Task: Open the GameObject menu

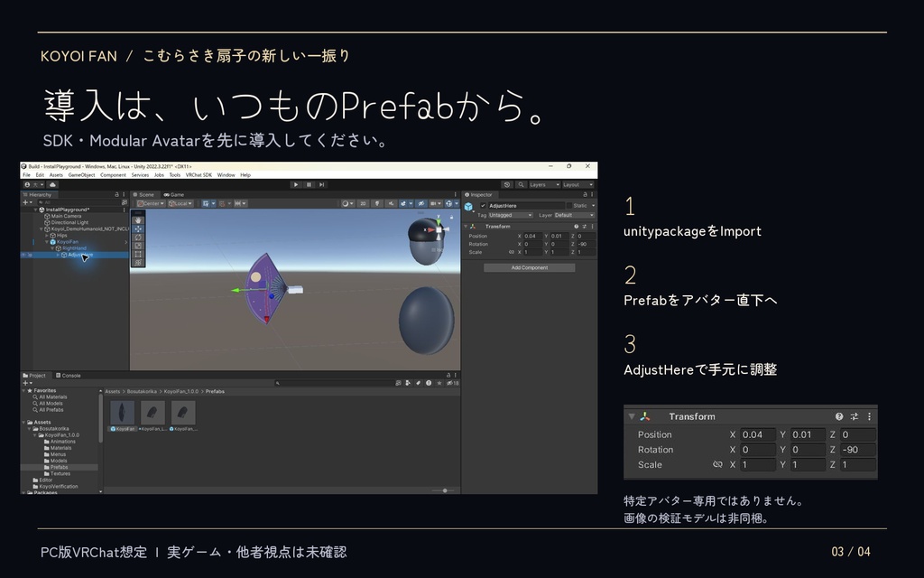Action: 81,175
